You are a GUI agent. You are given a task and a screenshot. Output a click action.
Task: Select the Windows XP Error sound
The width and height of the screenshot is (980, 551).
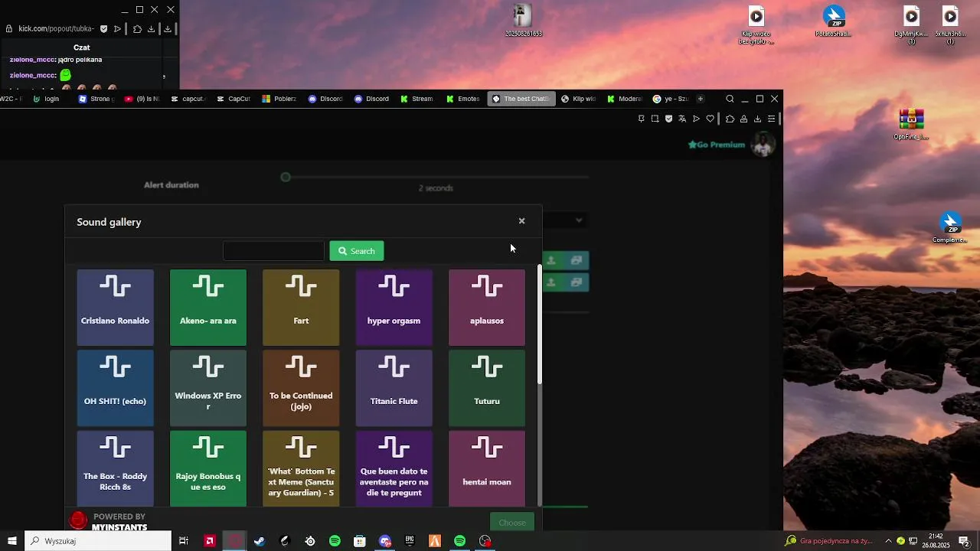click(208, 388)
